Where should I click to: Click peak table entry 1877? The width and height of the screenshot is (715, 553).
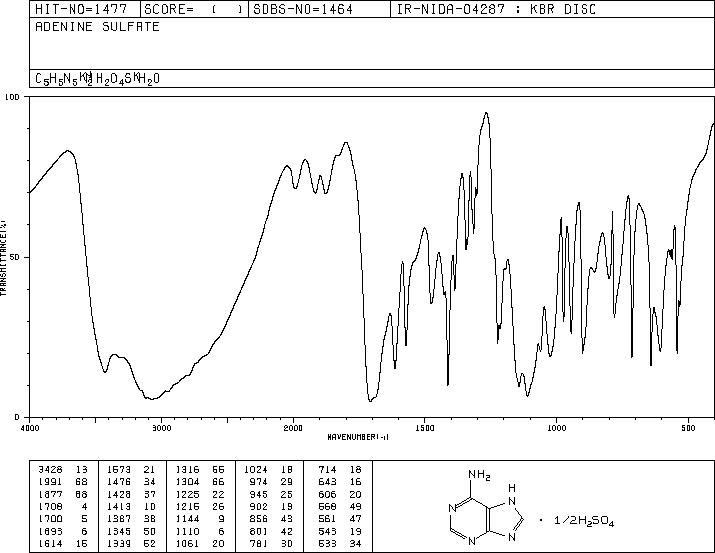pos(51,495)
